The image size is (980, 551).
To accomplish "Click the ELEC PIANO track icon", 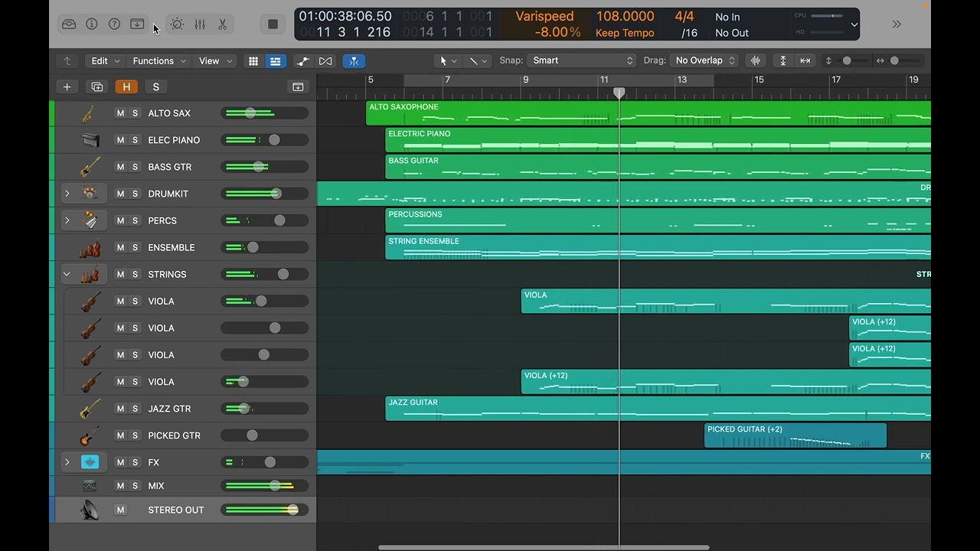I will point(90,140).
